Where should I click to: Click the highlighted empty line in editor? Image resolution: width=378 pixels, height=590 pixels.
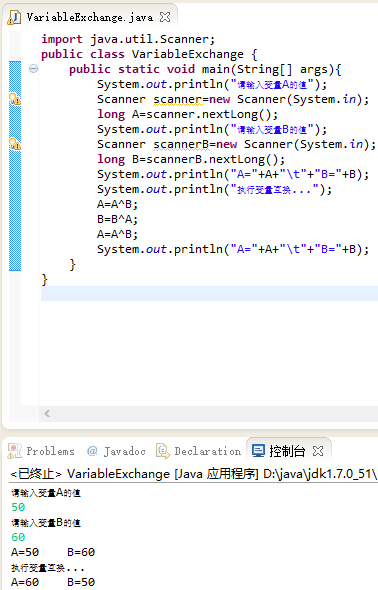(x=209, y=293)
